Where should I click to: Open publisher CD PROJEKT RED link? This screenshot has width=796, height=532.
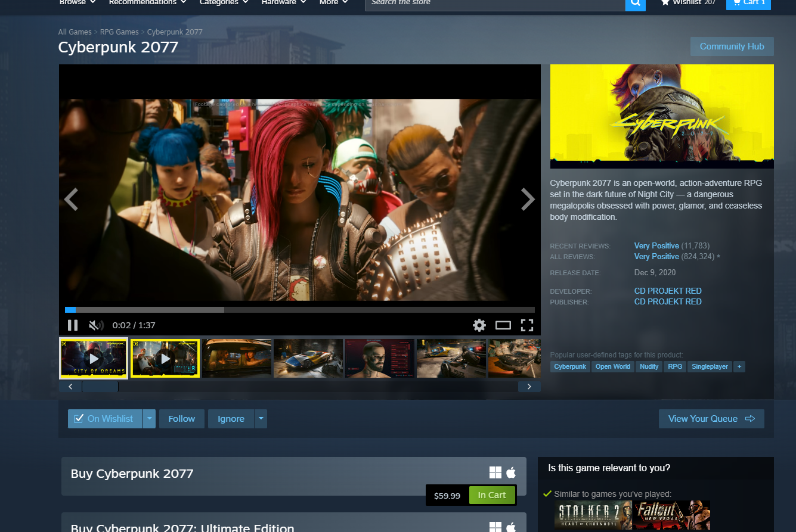pyautogui.click(x=668, y=301)
